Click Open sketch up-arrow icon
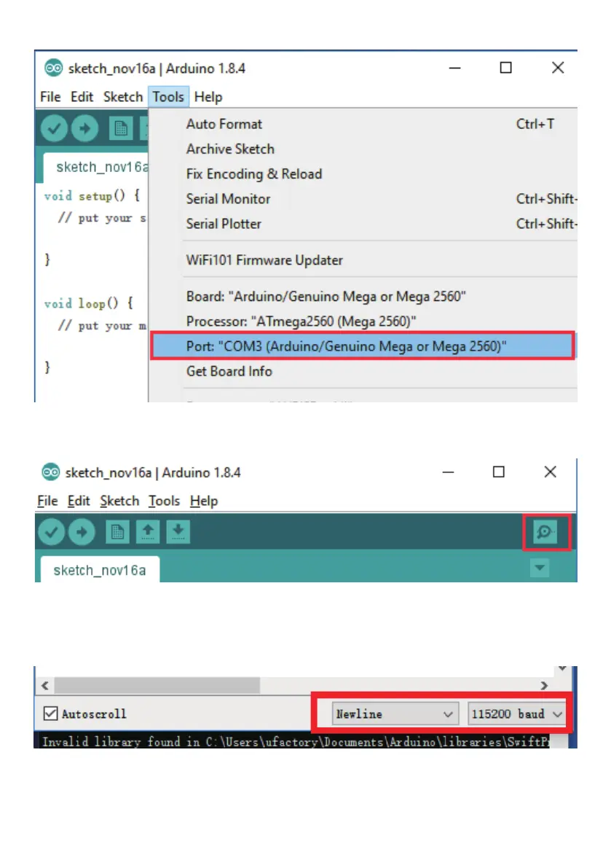611x868 pixels. tap(148, 532)
